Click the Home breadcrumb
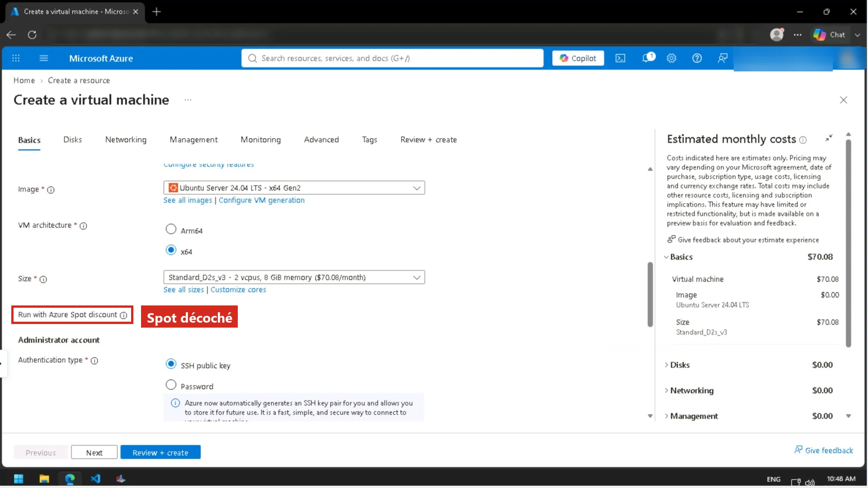 pyautogui.click(x=24, y=80)
